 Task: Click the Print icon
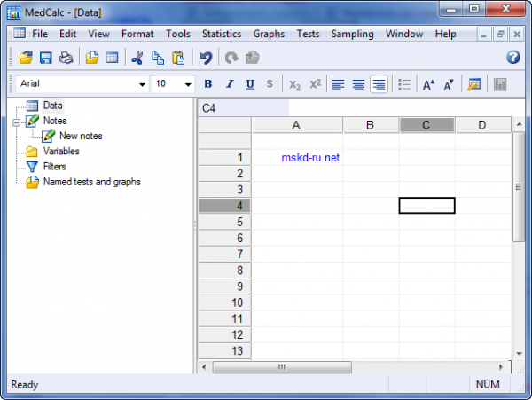point(65,58)
